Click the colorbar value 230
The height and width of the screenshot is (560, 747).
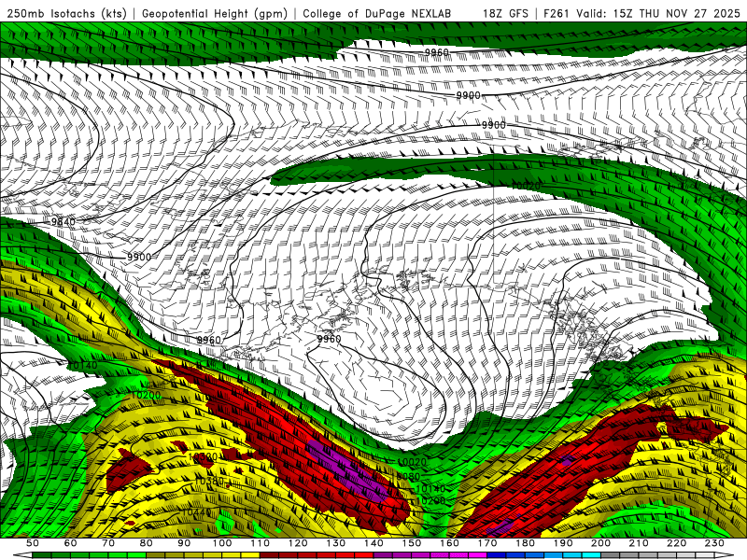[x=714, y=543]
